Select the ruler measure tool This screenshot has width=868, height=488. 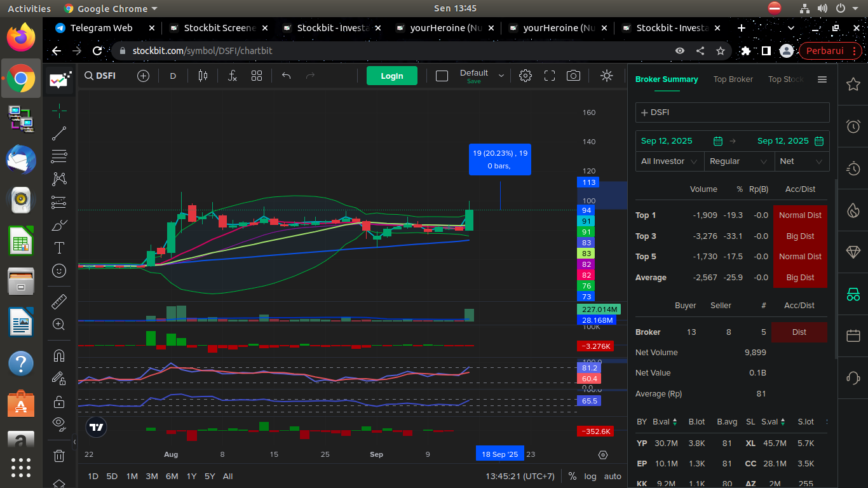click(x=59, y=301)
